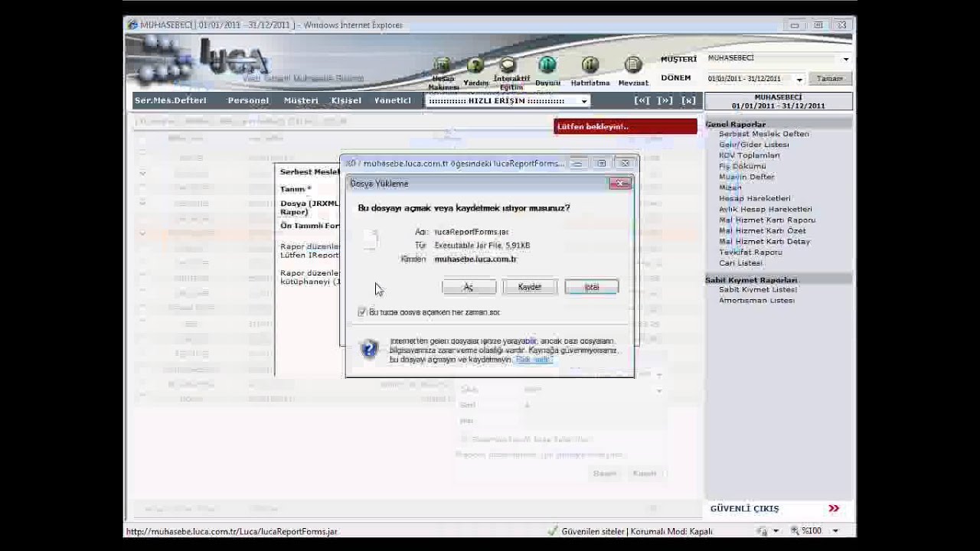980x551 pixels.
Task: Open Mal Hizmet Kartı Raporu
Action: pyautogui.click(x=766, y=220)
